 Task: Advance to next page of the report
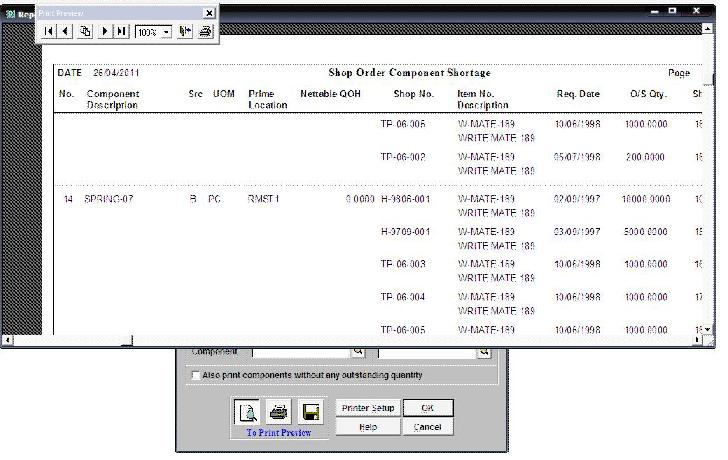pos(105,31)
